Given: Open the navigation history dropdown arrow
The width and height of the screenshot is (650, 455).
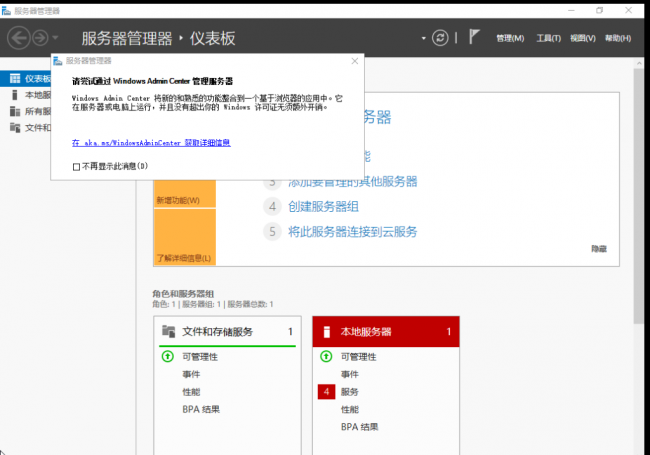Looking at the screenshot, I should pos(55,38).
